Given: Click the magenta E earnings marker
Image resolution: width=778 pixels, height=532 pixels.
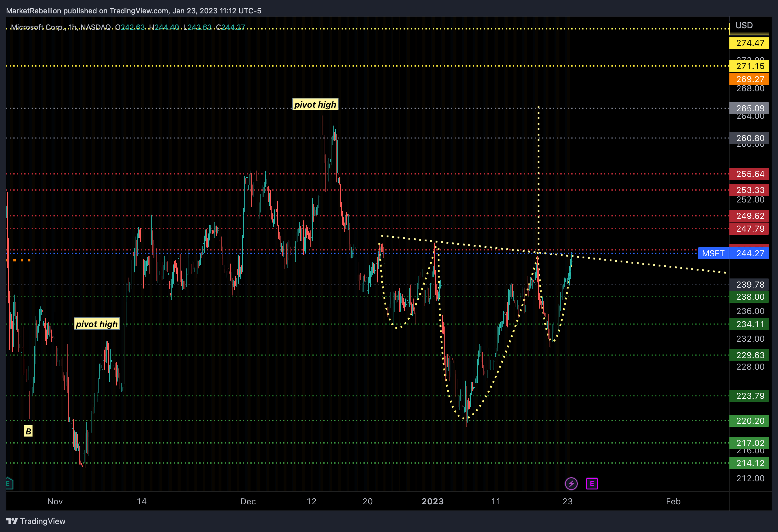Looking at the screenshot, I should pos(592,483).
